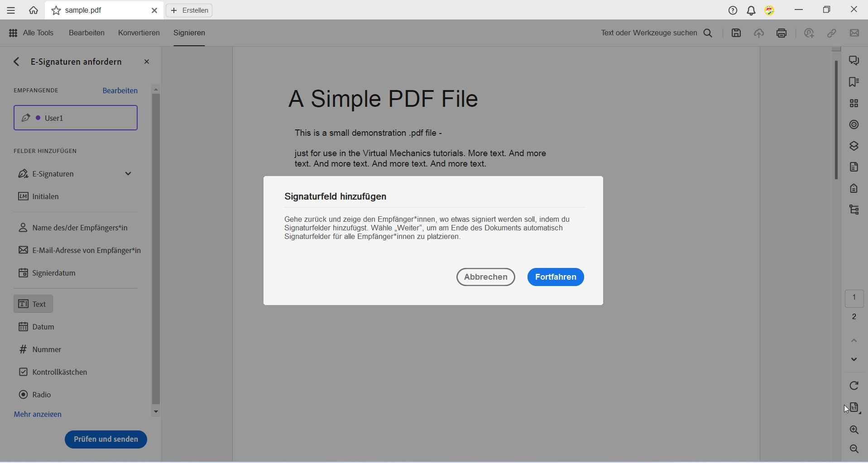This screenshot has height=463, width=868.
Task: Click the Erstellen button
Action: [x=189, y=10]
